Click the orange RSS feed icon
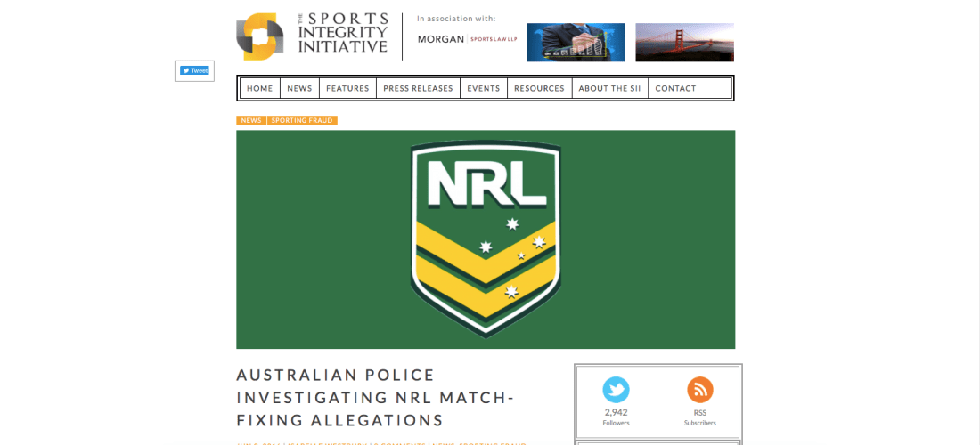Screen dimensions: 980x445 point(699,390)
